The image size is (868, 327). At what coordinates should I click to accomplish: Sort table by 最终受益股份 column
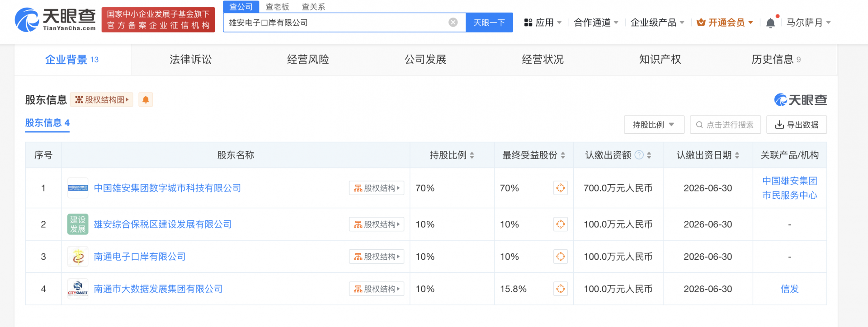point(563,155)
